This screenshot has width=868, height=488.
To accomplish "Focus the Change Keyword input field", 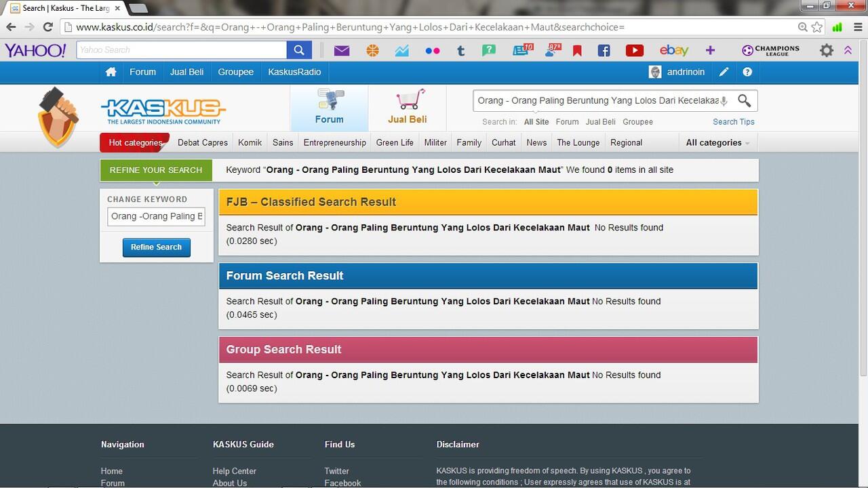I will [156, 216].
